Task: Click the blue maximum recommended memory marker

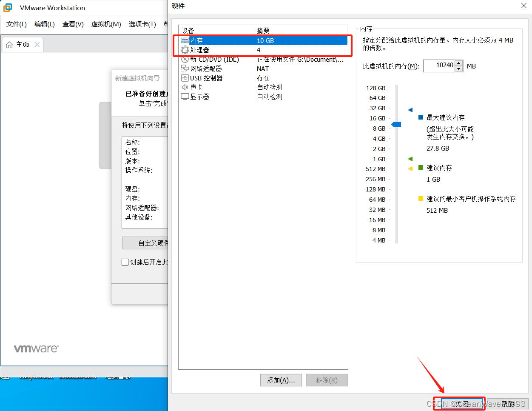Action: coord(410,110)
